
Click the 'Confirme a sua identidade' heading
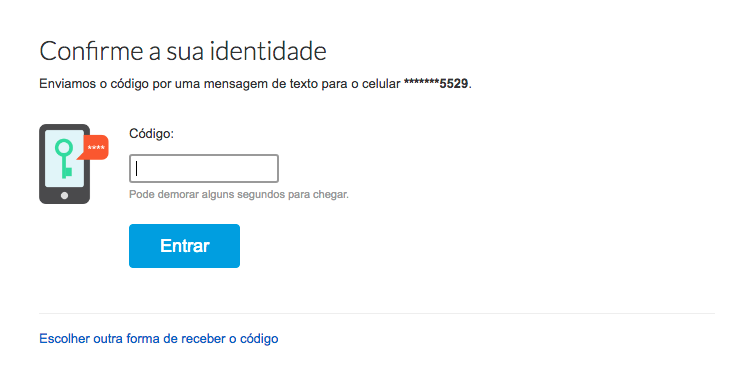click(x=183, y=51)
